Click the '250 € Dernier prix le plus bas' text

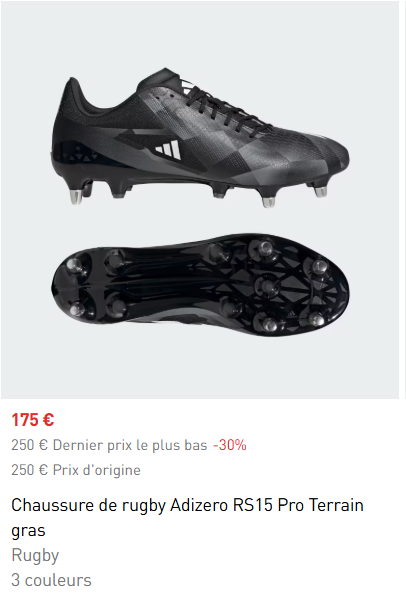coord(109,445)
